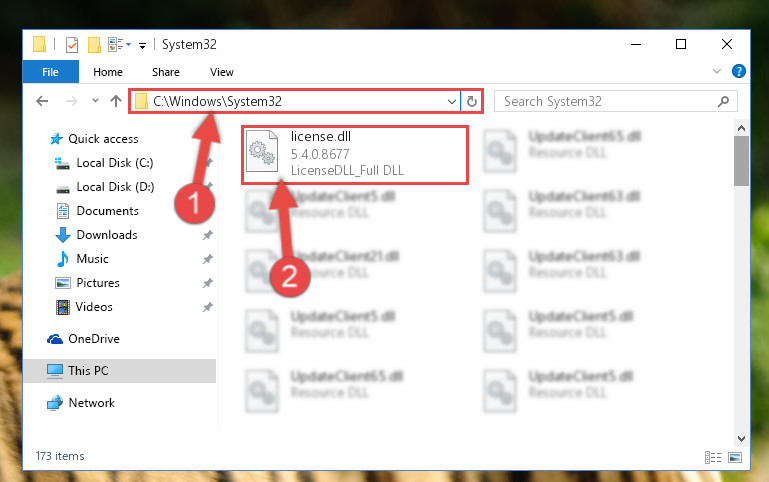Click the New folder icon in title bar
This screenshot has height=482, width=769.
point(94,45)
